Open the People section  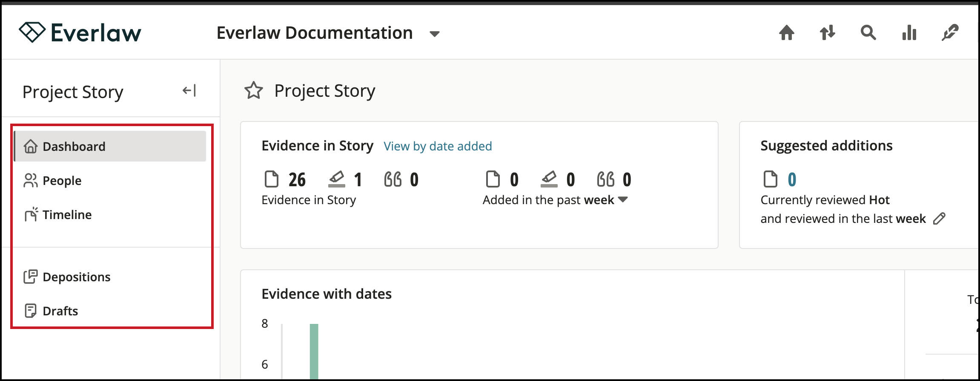point(52,180)
